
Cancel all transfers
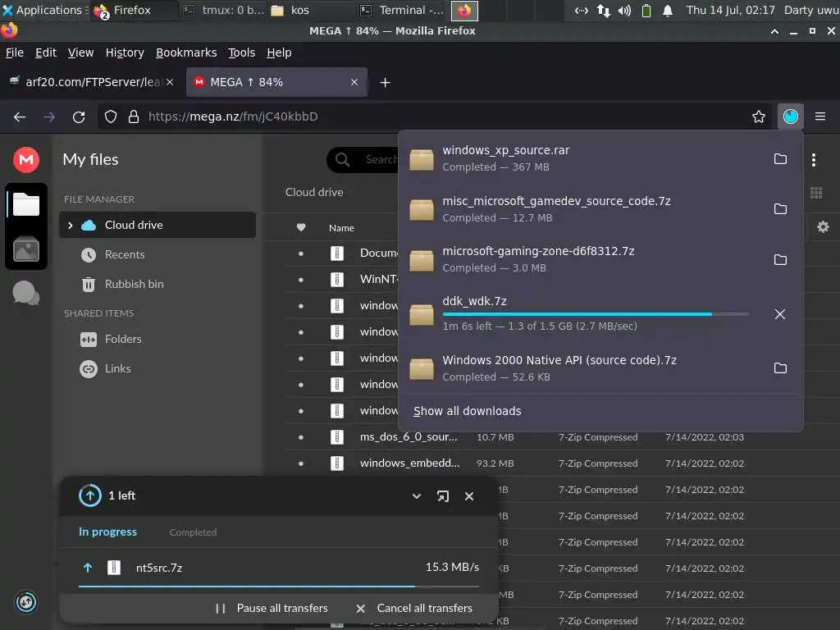(414, 608)
